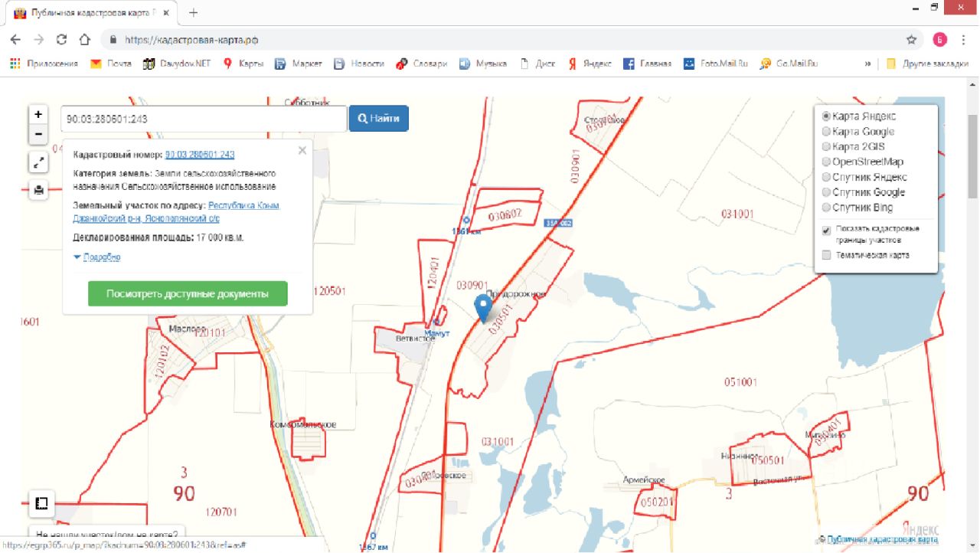
Task: Expand the Подробно details section
Action: (97, 257)
